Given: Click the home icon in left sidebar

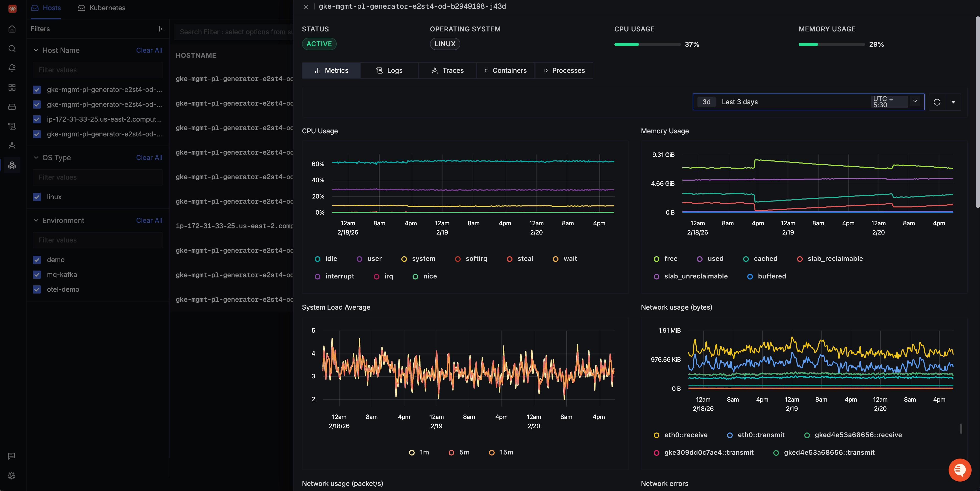Looking at the screenshot, I should click(x=12, y=29).
